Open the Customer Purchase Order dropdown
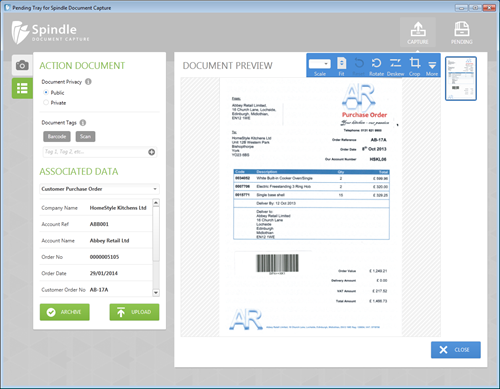 [99, 189]
